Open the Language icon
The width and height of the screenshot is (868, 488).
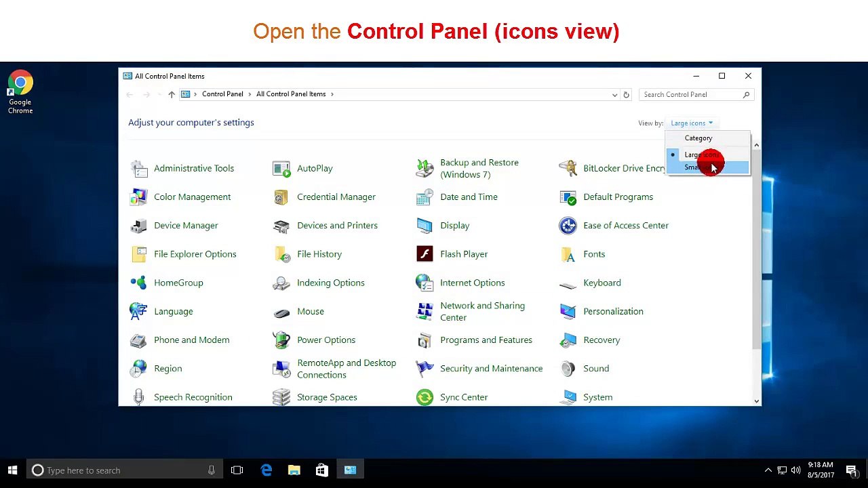pyautogui.click(x=139, y=311)
